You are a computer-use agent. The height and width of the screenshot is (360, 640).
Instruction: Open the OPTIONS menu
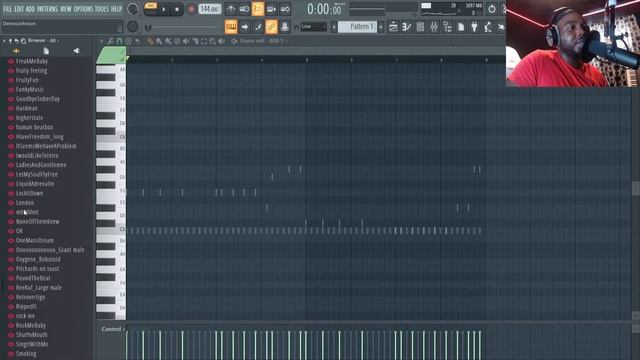click(83, 9)
